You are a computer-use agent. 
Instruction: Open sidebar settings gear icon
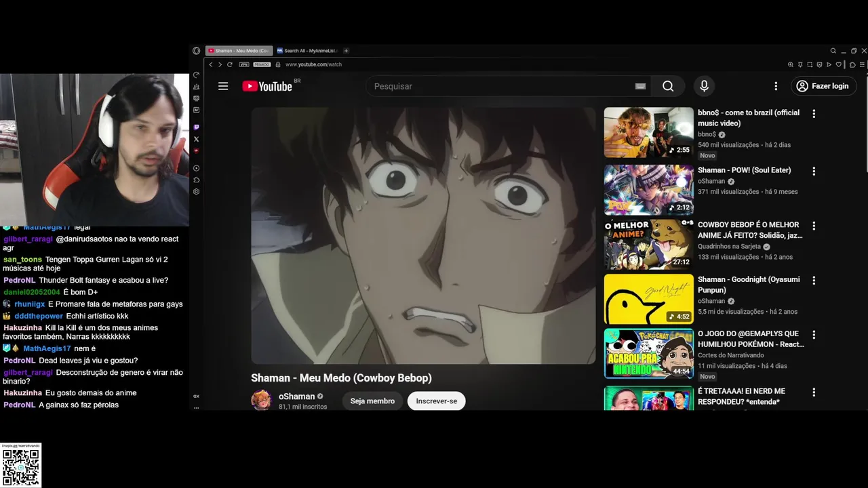pos(197,192)
